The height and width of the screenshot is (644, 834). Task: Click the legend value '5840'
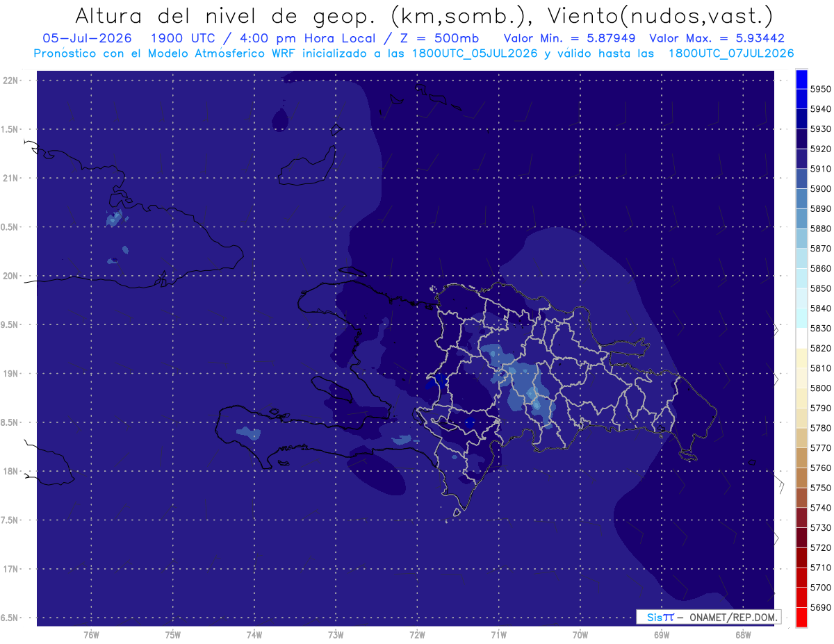click(820, 308)
